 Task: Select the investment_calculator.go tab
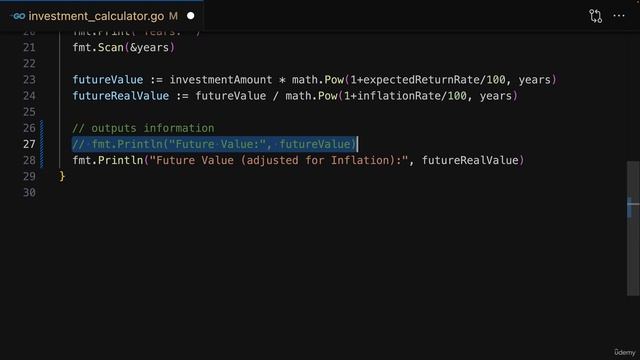tap(102, 16)
